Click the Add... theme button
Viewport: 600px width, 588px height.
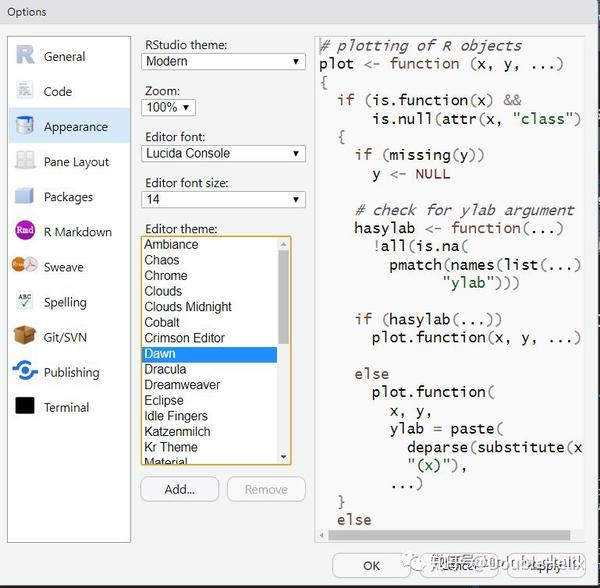click(180, 489)
